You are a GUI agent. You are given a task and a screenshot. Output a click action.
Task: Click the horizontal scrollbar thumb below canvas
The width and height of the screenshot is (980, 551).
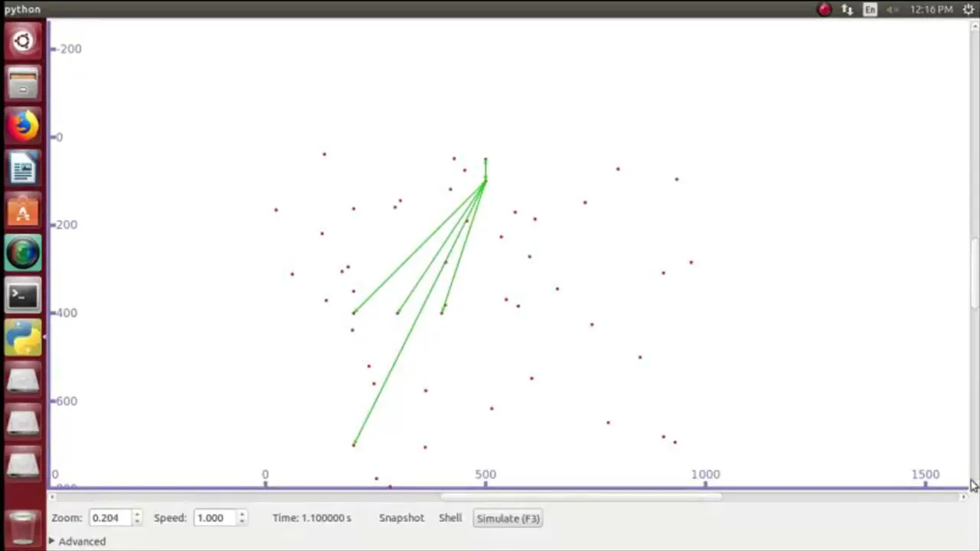coord(580,497)
